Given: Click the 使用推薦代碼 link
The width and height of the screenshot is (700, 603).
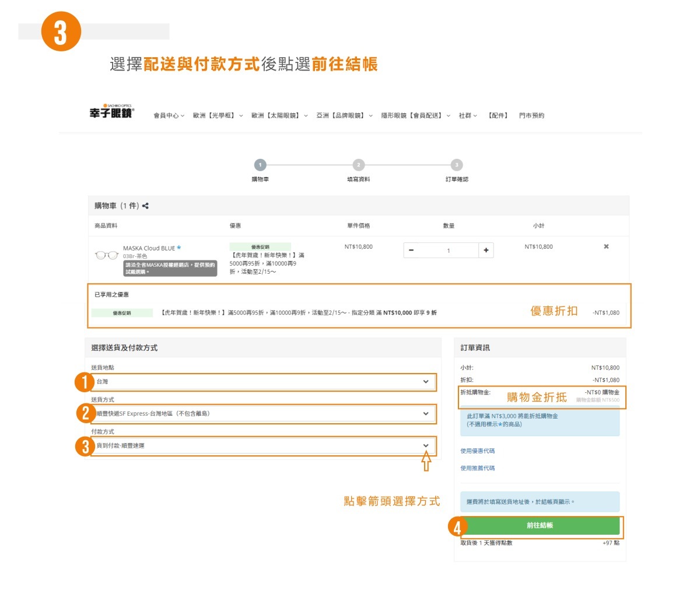Looking at the screenshot, I should point(478,468).
